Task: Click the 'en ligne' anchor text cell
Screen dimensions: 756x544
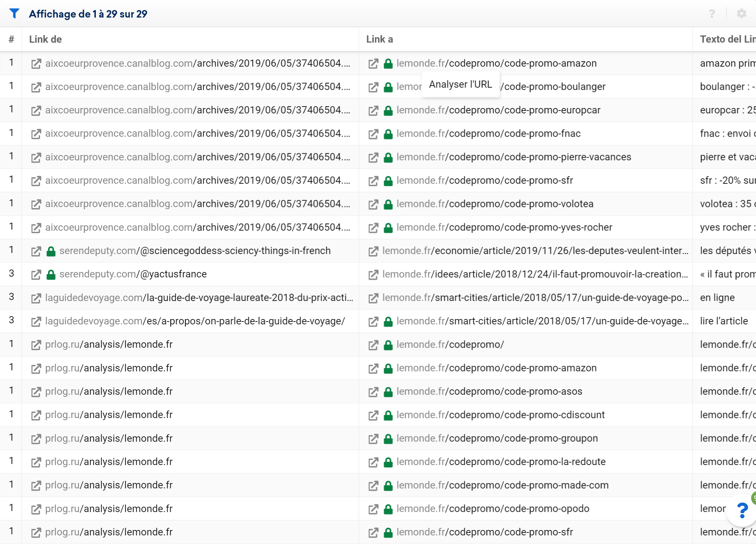Action: (x=717, y=297)
